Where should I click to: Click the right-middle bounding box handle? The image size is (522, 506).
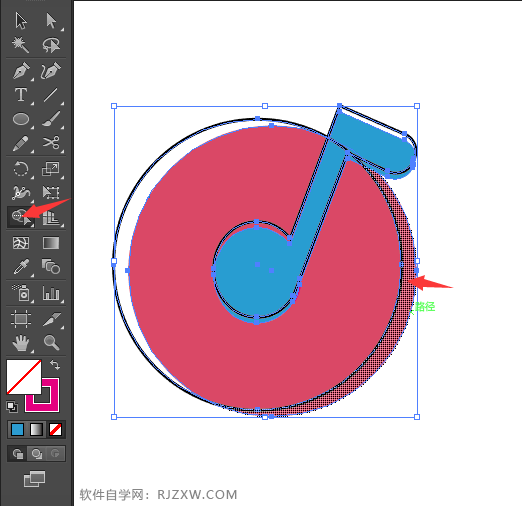pos(417,261)
